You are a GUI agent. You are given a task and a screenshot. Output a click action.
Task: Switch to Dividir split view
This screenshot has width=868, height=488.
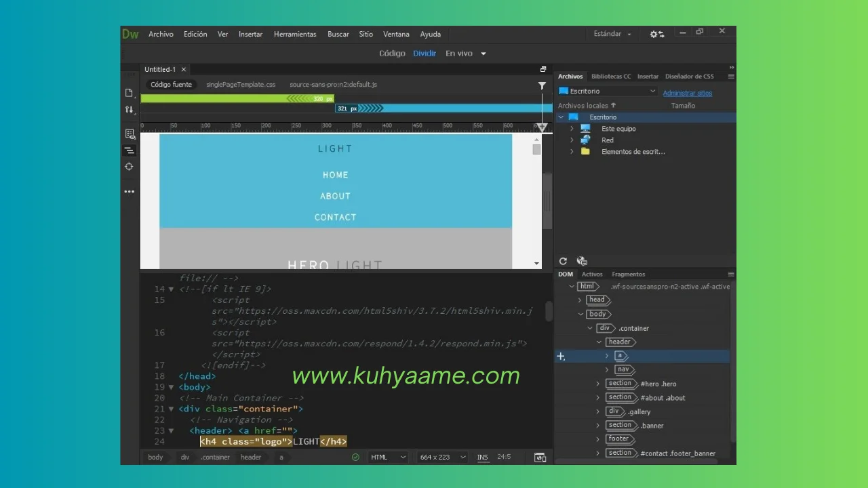[425, 54]
